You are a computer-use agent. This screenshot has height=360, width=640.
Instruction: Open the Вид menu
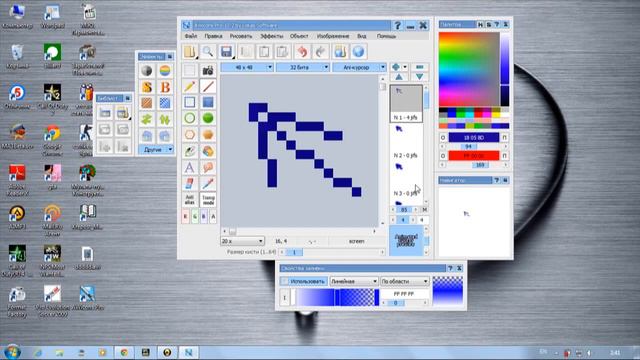tap(362, 36)
